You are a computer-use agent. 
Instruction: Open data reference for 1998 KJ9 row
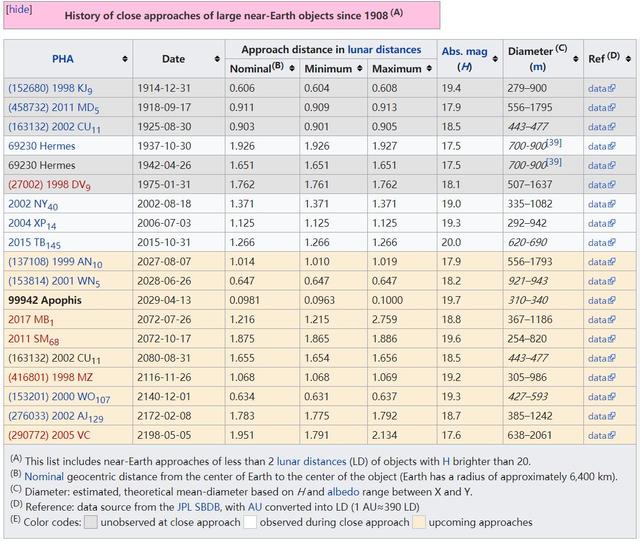tap(601, 88)
